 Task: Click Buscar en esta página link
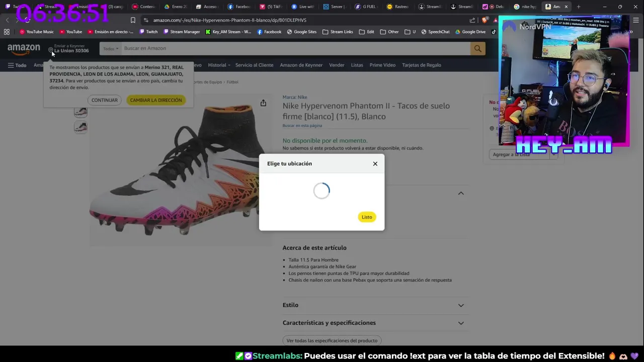pyautogui.click(x=302, y=125)
